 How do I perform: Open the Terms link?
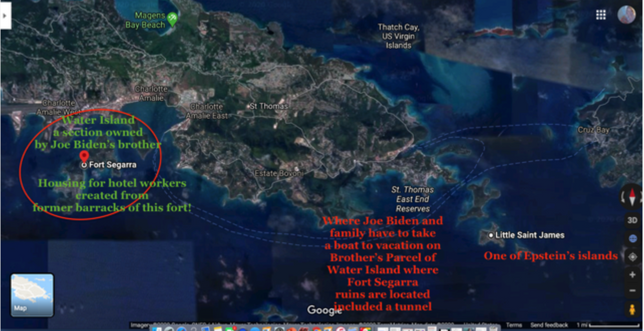pyautogui.click(x=514, y=325)
